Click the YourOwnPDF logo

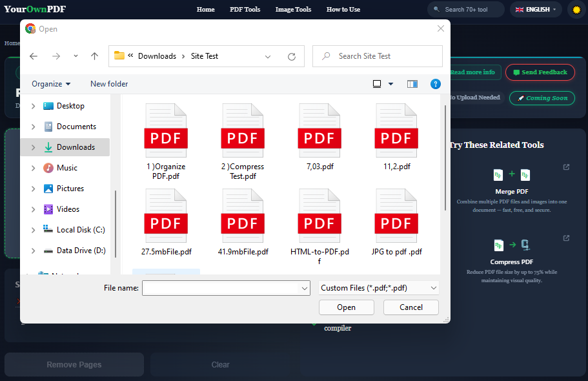(35, 10)
